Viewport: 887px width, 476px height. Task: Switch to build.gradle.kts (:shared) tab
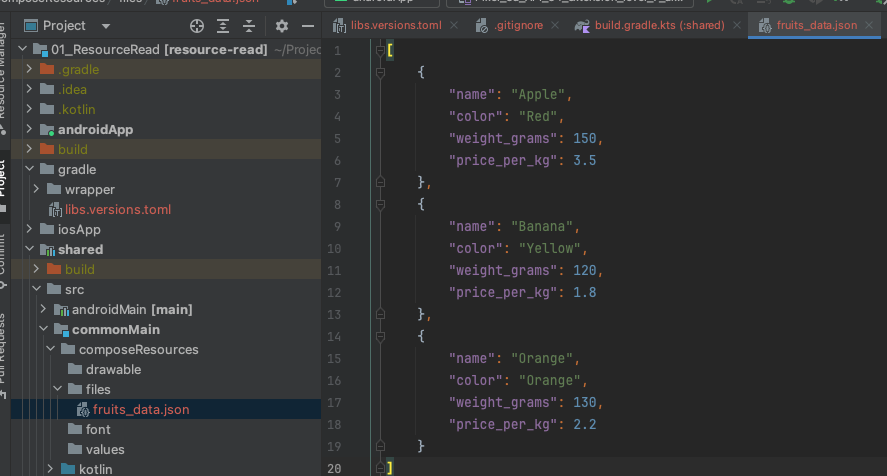coord(660,25)
